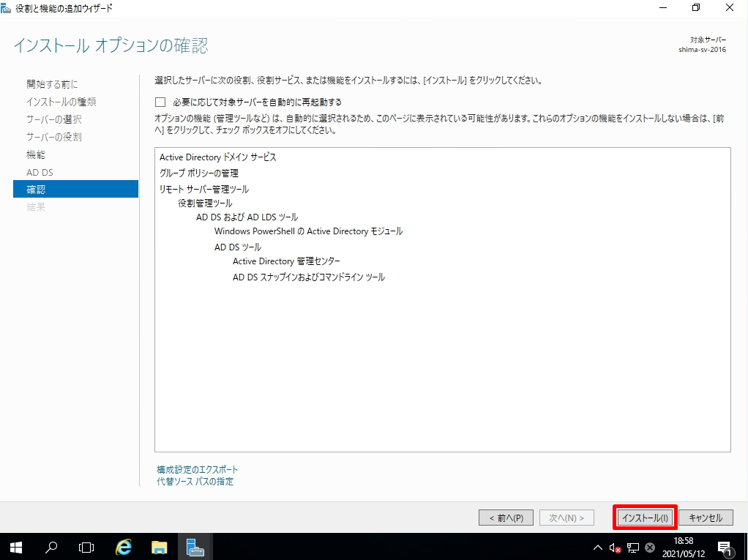
Task: Click the インストール(I) button
Action: coord(645,518)
